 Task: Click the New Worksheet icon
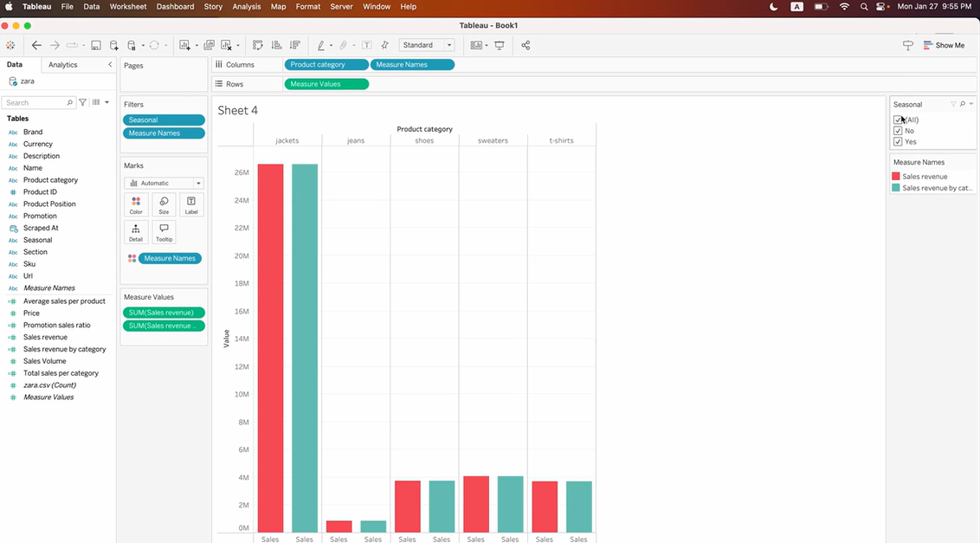point(184,45)
